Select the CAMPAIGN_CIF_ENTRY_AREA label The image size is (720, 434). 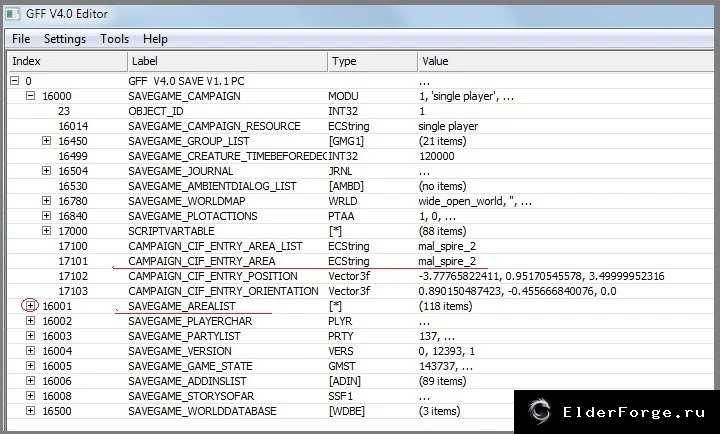click(202, 261)
